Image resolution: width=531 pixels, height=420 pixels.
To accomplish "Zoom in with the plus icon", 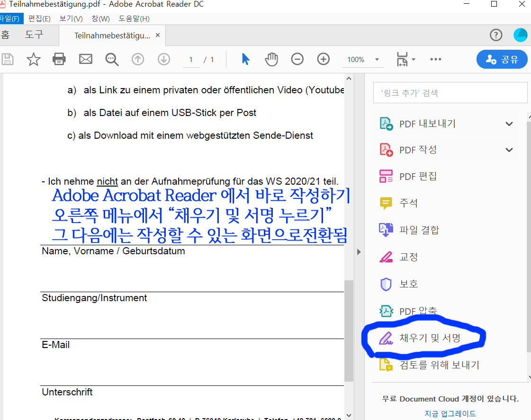I will coord(324,59).
